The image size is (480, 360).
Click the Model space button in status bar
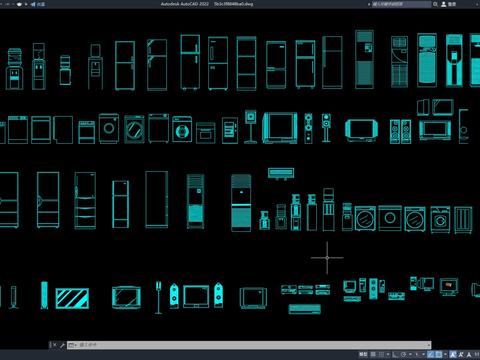click(x=363, y=354)
